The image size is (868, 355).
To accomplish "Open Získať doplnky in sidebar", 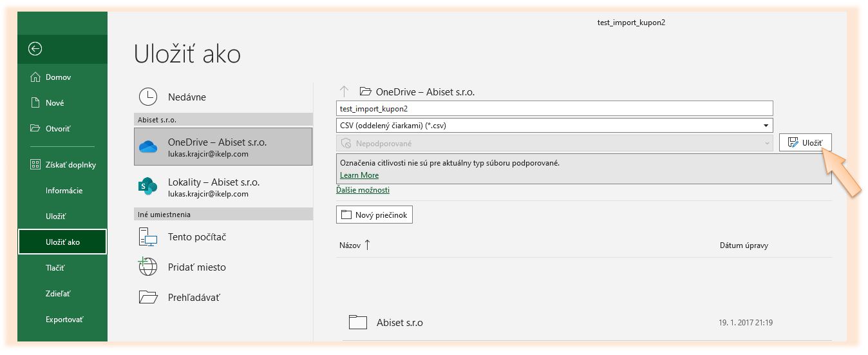I will coord(70,165).
